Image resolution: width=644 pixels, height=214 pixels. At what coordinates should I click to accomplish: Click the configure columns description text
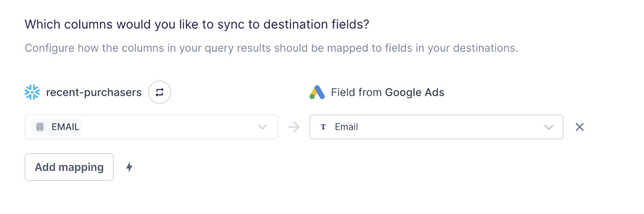(x=272, y=48)
